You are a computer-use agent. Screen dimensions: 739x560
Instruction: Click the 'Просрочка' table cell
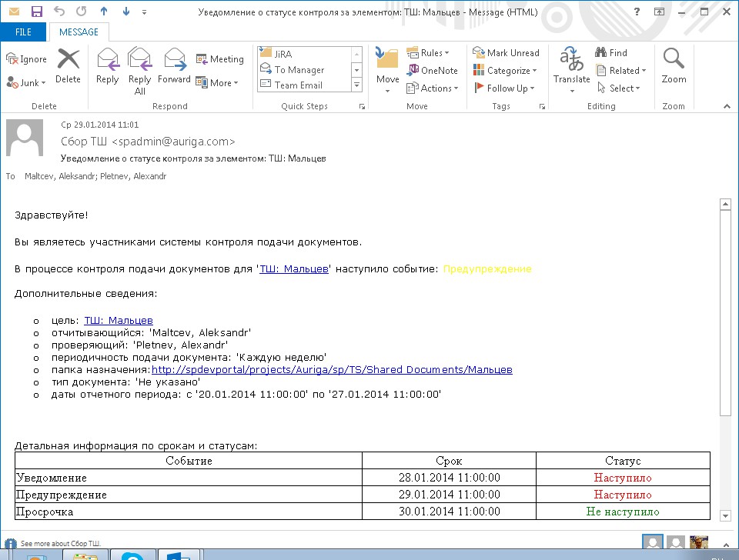coord(189,512)
